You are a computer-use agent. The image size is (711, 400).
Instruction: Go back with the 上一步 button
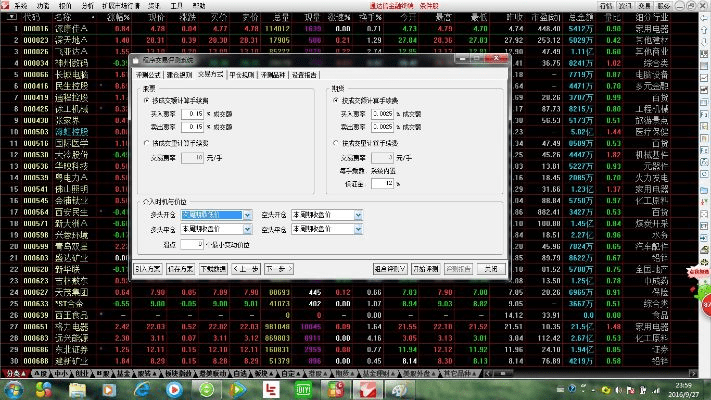coord(246,269)
